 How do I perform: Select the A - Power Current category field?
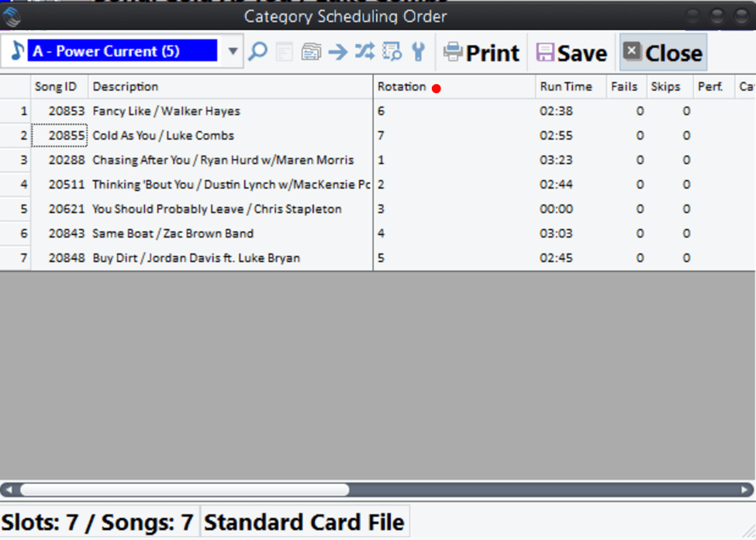coord(123,52)
